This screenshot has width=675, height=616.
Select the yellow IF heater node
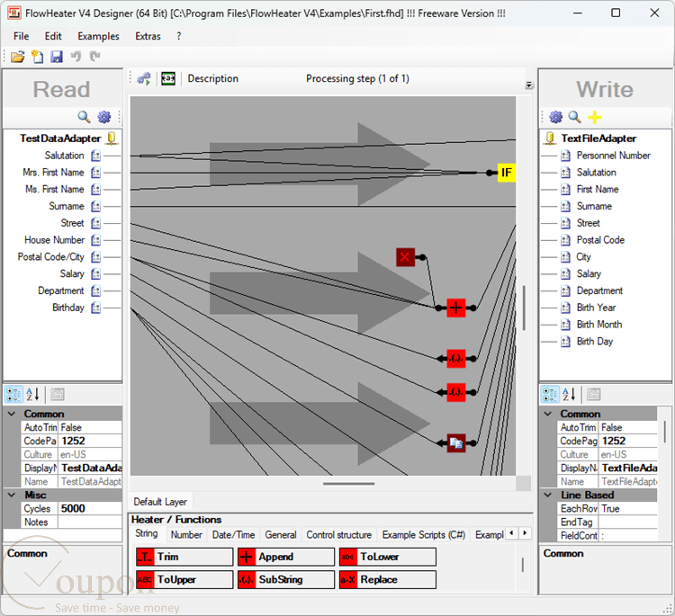click(x=507, y=173)
